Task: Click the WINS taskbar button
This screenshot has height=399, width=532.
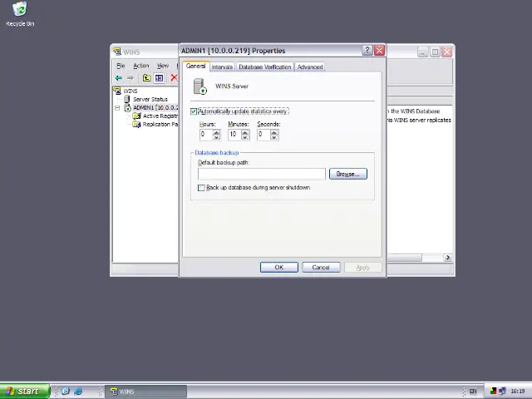Action: [x=146, y=392]
